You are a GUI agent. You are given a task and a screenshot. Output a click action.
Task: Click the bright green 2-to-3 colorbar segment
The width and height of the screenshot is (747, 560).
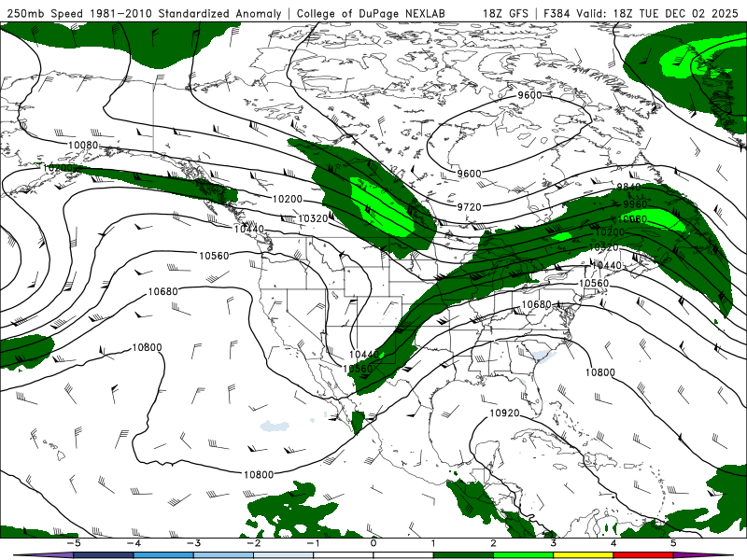(523, 555)
